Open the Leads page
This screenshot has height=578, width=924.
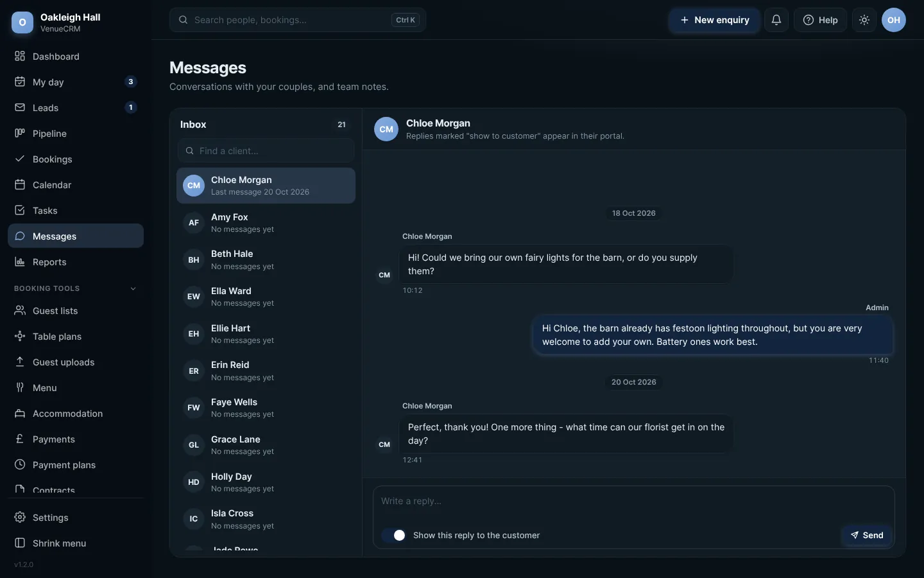pos(76,108)
